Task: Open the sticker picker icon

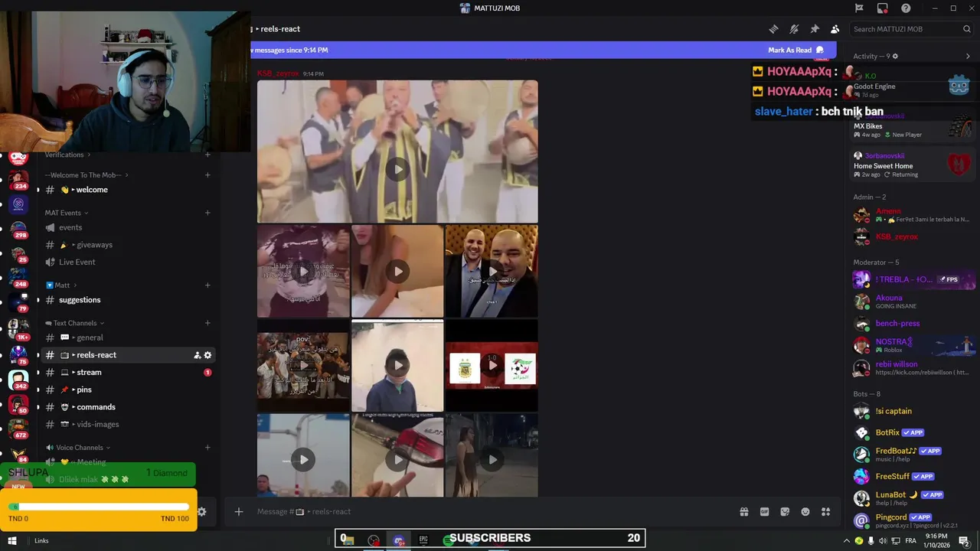Action: coord(785,512)
